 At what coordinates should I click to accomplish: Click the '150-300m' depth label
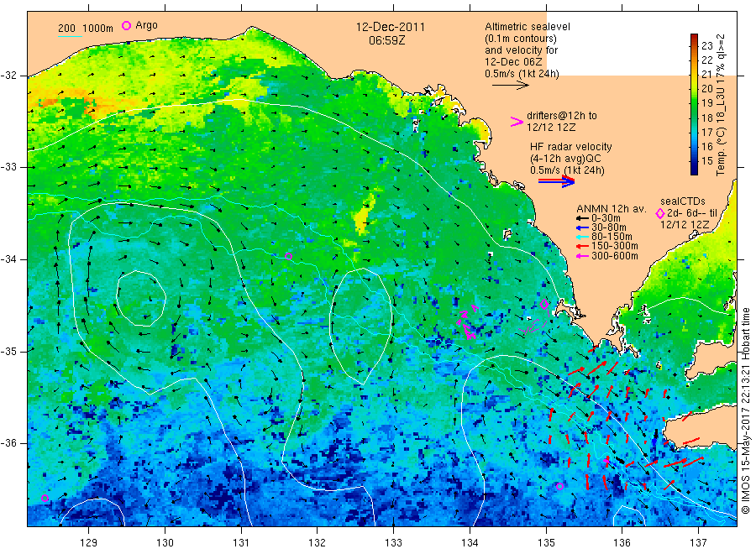pyautogui.click(x=615, y=246)
